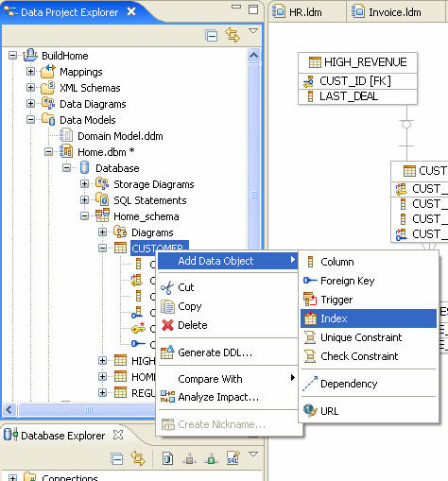Click the Database cylinder icon
Image resolution: width=448 pixels, height=481 pixels.
pos(84,167)
